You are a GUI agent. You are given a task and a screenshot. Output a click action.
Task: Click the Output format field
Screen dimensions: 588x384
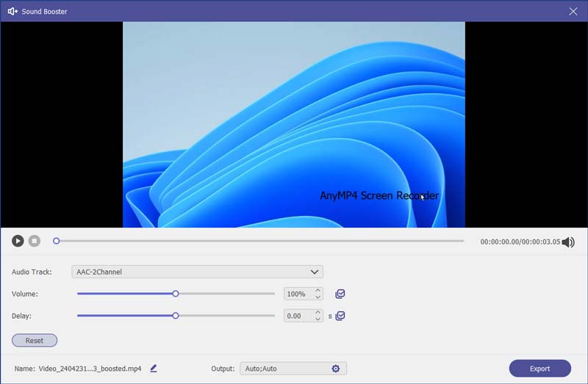coord(284,369)
